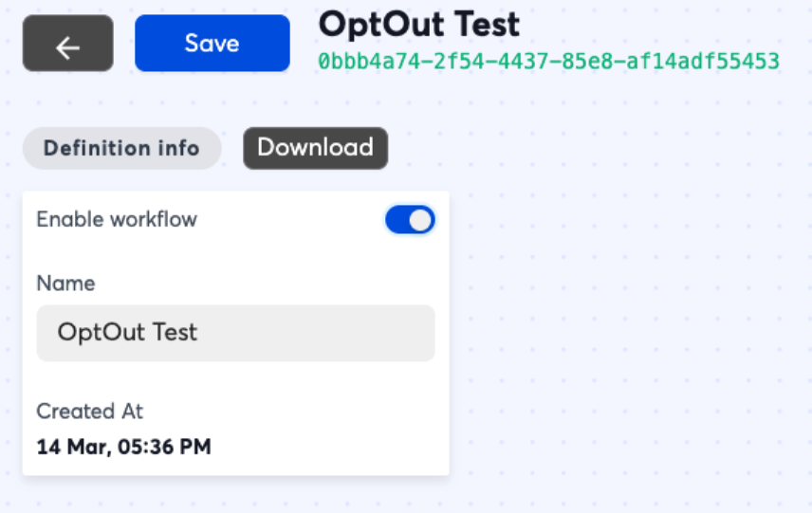This screenshot has height=513, width=812.
Task: Save the OptOut Test workflow
Action: (212, 44)
